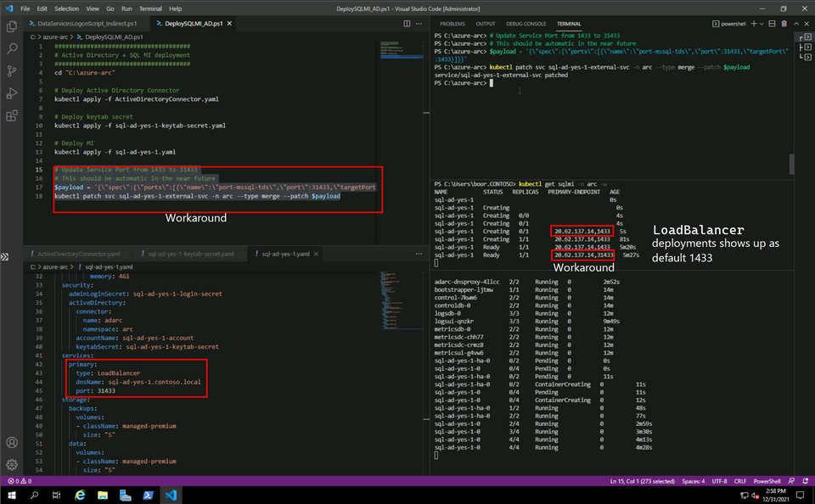Screen dimensions: 815x504
Task: Open the terminal profile dropdown arrow
Action: point(762,24)
